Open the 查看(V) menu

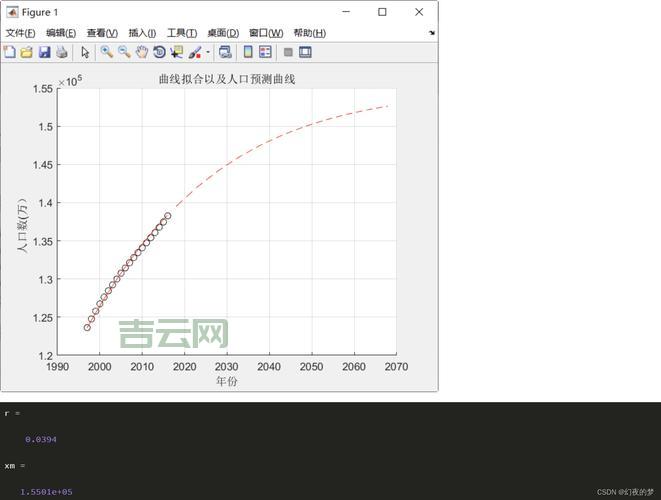coord(102,33)
